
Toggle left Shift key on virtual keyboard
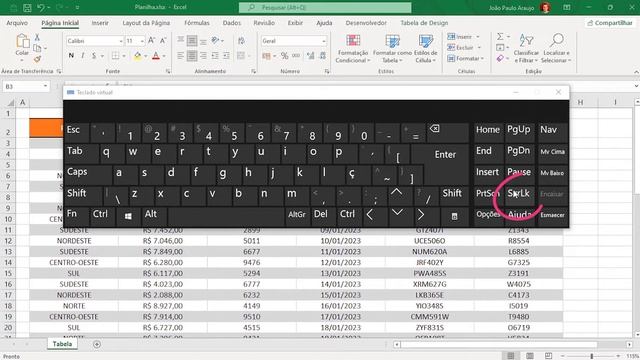coord(83,196)
